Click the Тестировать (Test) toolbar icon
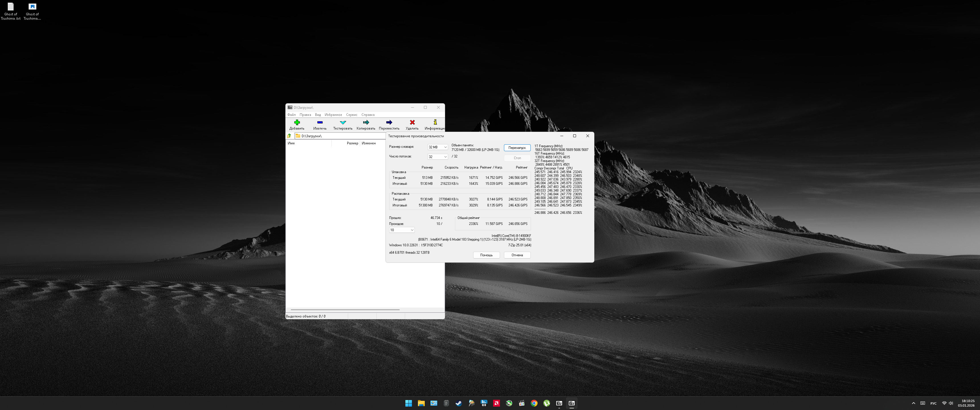Viewport: 980px width, 410px height. pos(342,122)
